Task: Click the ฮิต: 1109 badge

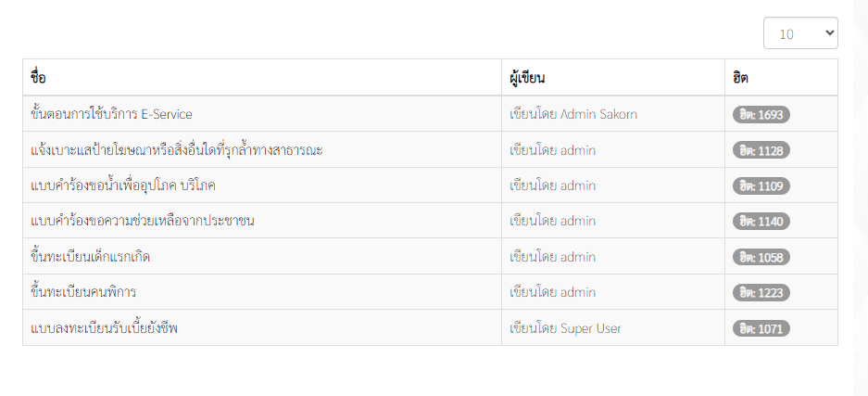Action: (761, 186)
